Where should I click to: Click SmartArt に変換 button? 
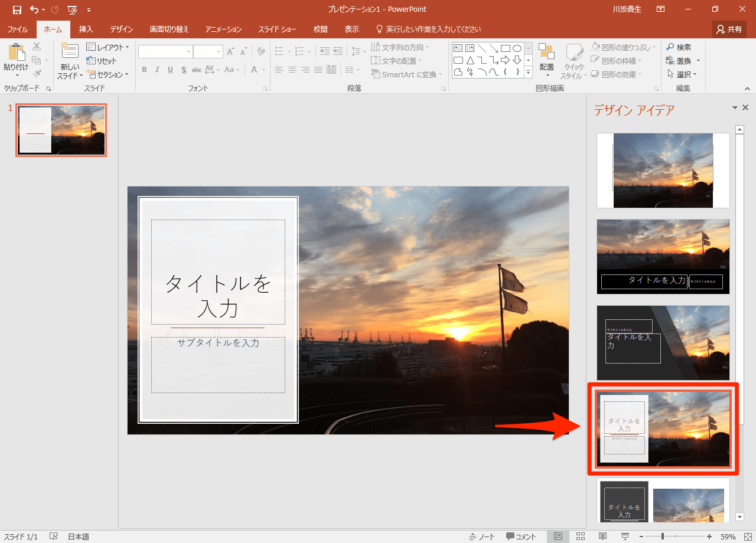click(406, 74)
